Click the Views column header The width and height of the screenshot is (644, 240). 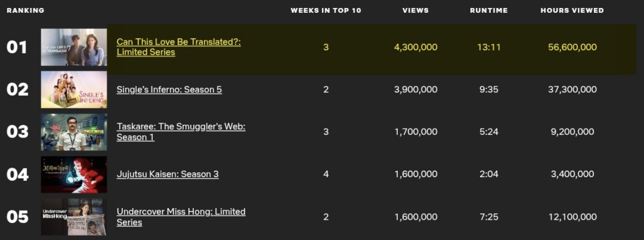pyautogui.click(x=415, y=10)
